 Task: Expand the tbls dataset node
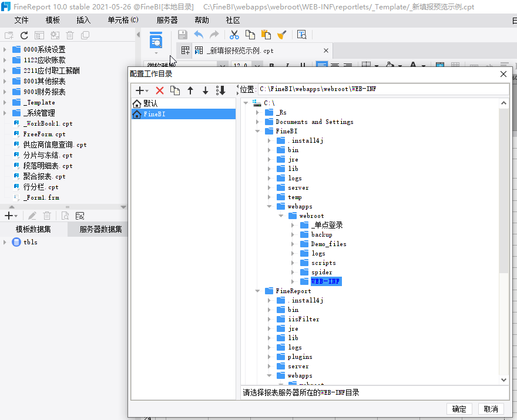5,242
